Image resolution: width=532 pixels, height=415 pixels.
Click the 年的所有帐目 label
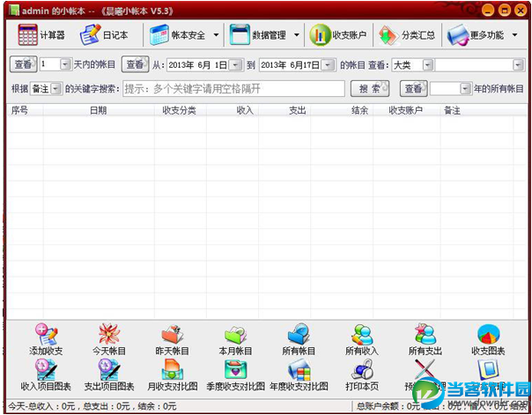pyautogui.click(x=499, y=89)
